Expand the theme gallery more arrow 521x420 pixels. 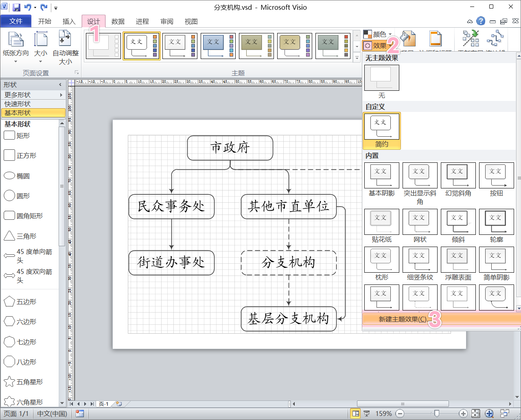pyautogui.click(x=357, y=58)
